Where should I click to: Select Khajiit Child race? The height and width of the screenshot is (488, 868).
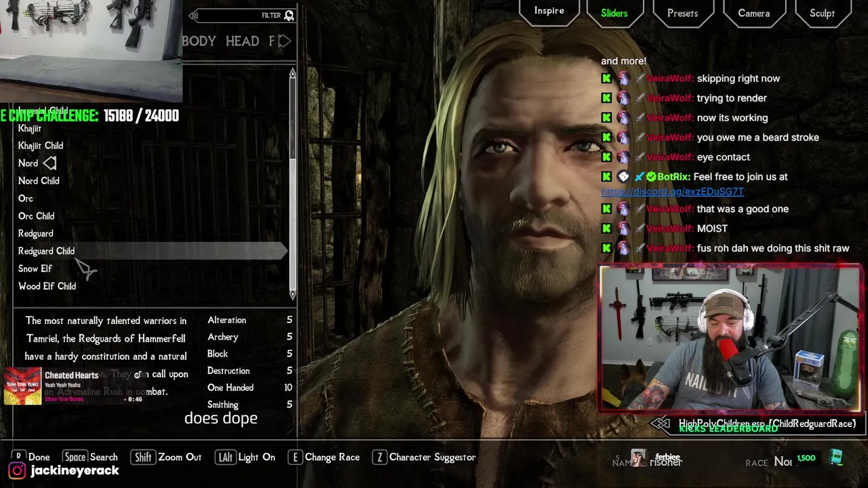pos(41,146)
